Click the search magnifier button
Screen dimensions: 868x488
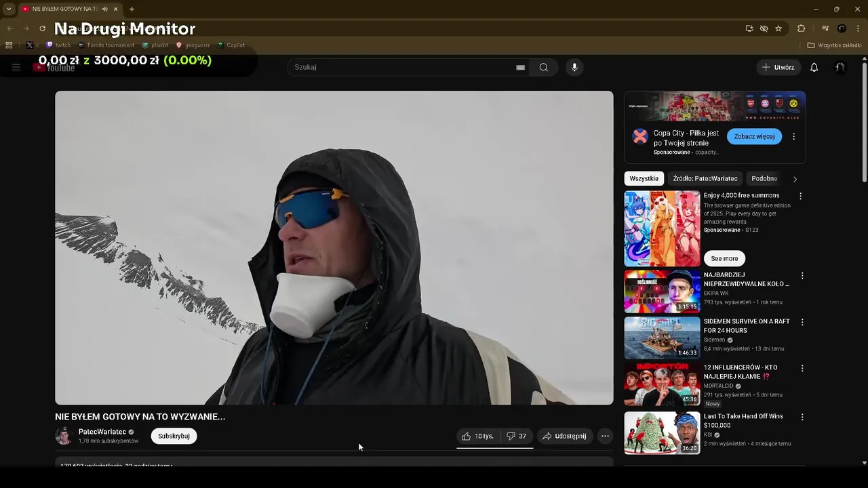coord(544,67)
